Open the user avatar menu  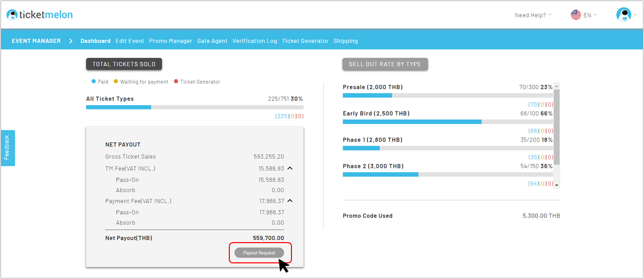(x=624, y=15)
